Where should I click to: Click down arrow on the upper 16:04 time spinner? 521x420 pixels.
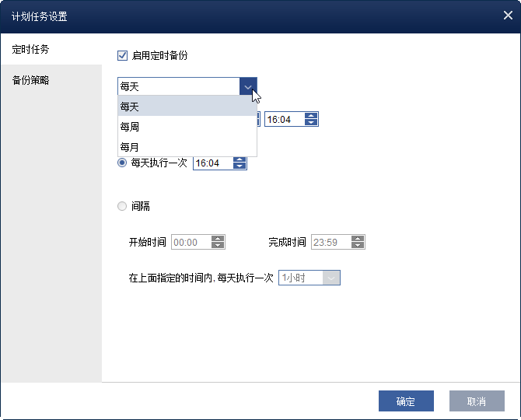(x=311, y=124)
